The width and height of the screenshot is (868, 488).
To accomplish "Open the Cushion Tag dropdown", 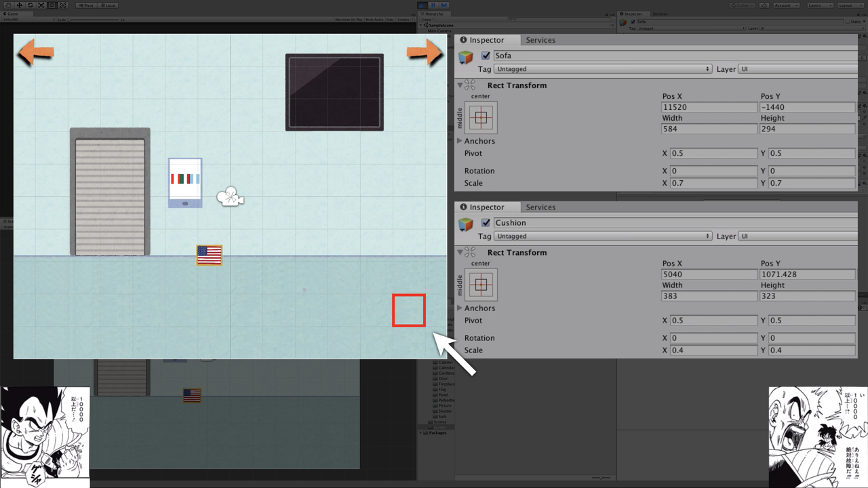I will pyautogui.click(x=603, y=237).
